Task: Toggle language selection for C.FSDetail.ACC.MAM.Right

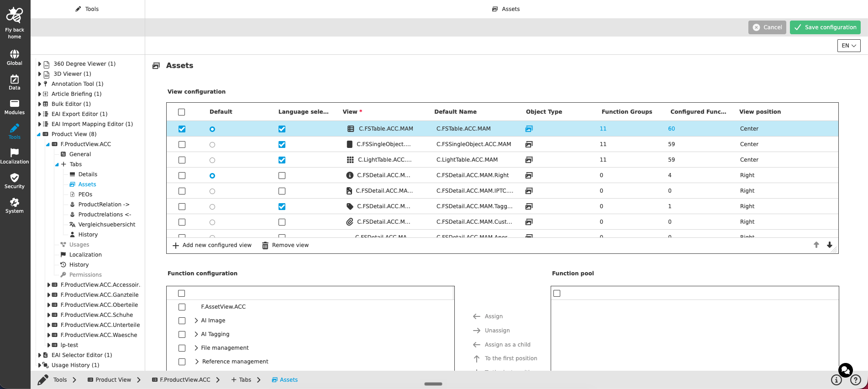Action: pyautogui.click(x=282, y=176)
